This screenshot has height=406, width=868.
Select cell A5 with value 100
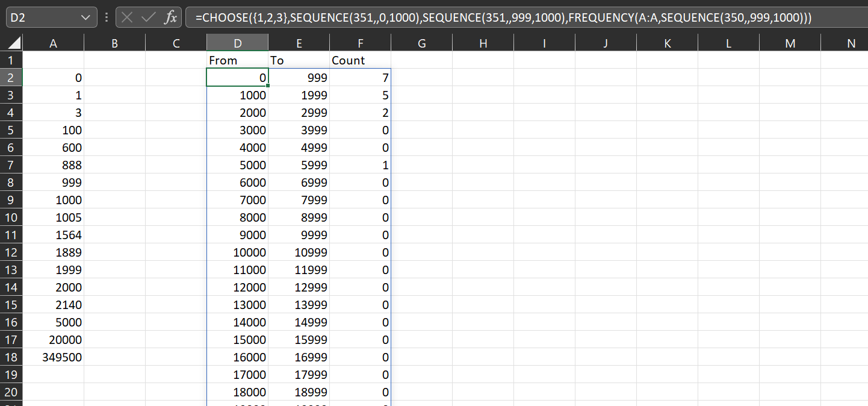coord(54,130)
